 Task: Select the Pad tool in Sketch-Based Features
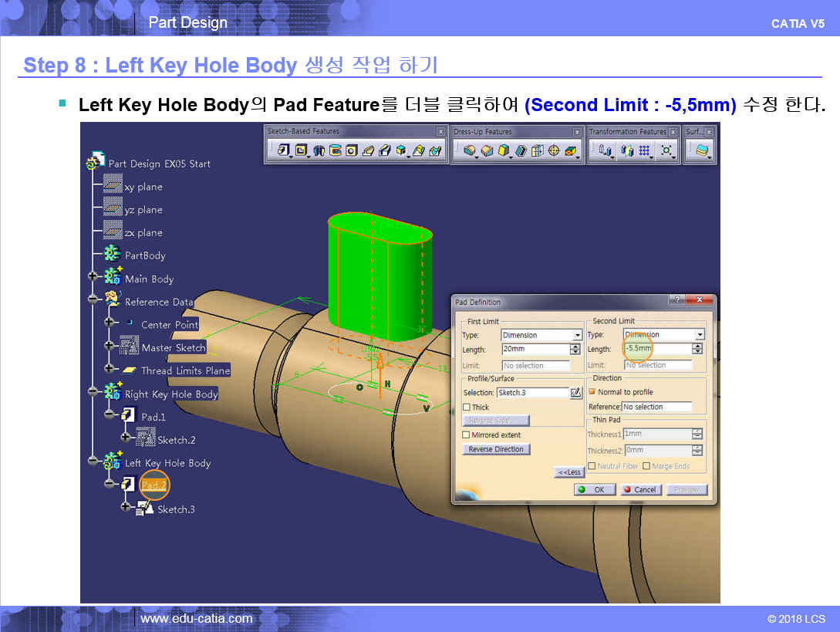[284, 150]
